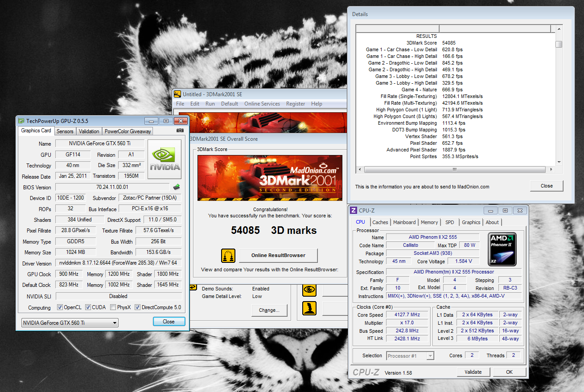Click the Socket AM3 (938) package value
This screenshot has height=392, width=584.
(x=432, y=253)
